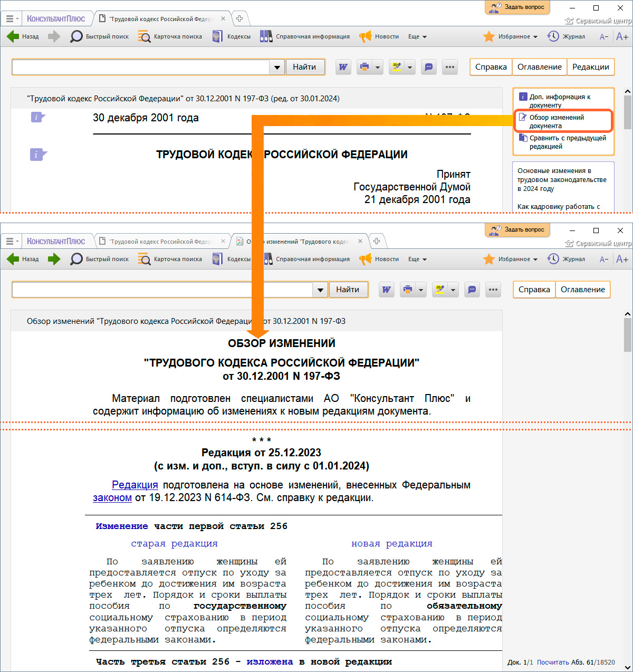Expand the Еще menu in the upper window
633x672 pixels.
coord(417,36)
